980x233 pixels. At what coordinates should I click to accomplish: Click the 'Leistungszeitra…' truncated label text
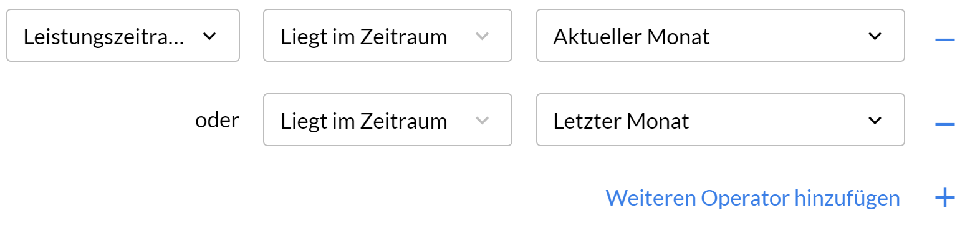coord(104,37)
